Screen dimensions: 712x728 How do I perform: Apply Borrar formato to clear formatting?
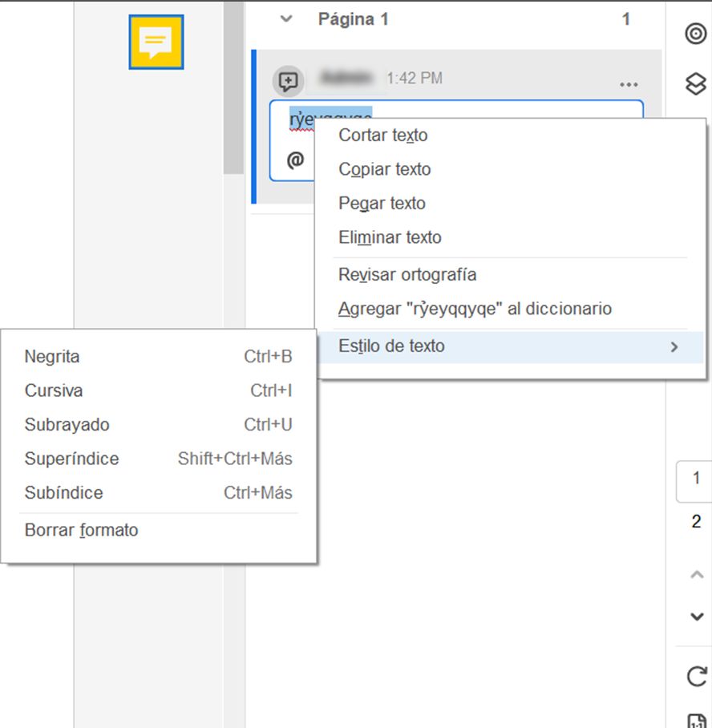[81, 530]
